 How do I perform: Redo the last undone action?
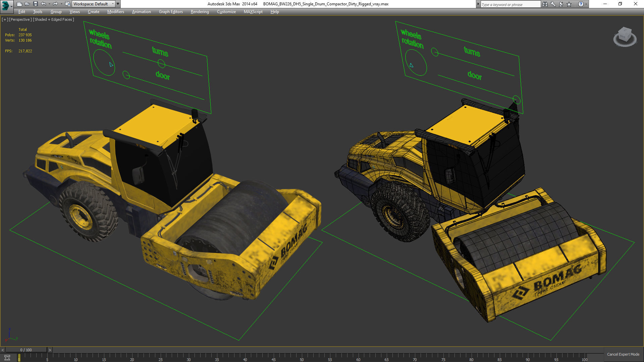(55, 4)
